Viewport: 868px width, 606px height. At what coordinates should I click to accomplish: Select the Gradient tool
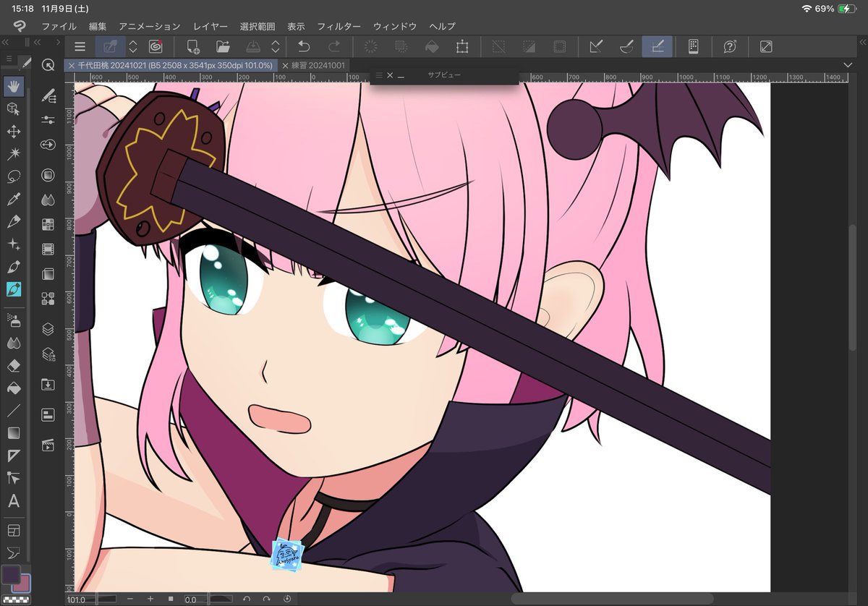[13, 432]
